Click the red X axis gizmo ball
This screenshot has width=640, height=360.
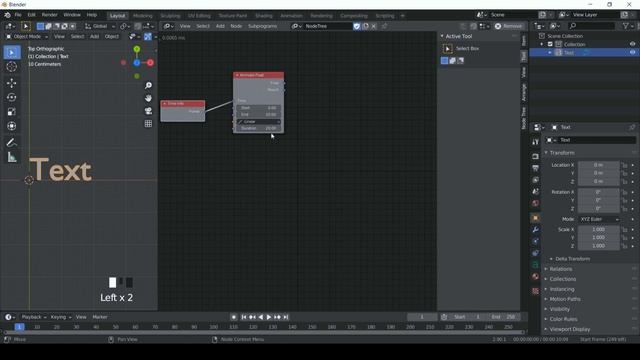point(151,62)
